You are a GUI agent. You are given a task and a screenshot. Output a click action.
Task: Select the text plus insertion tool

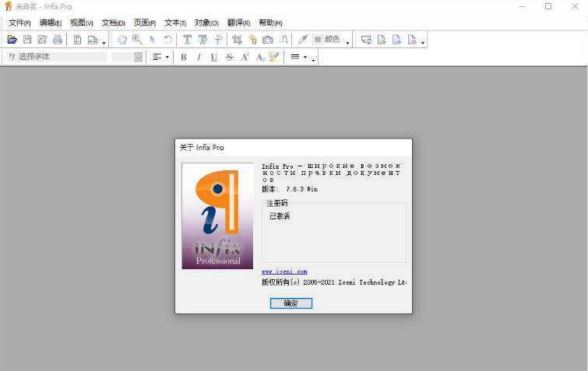[x=218, y=40]
